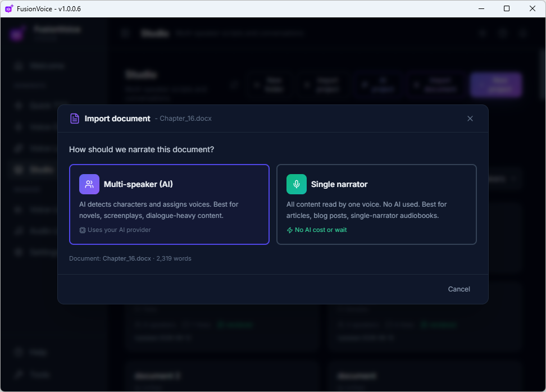Viewport: 546px width, 392px height.
Task: Click the 'No AI cost or wait' text
Action: pos(321,230)
